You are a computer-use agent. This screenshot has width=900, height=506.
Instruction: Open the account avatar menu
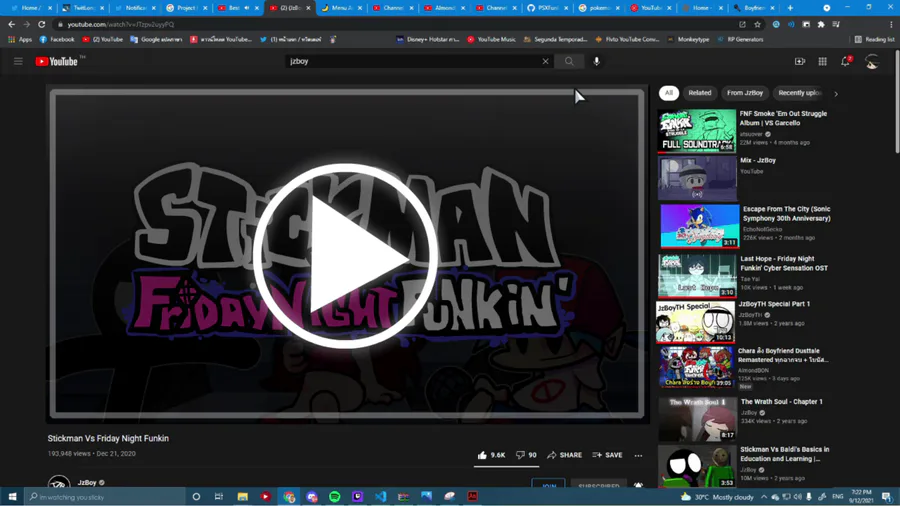pos(872,61)
